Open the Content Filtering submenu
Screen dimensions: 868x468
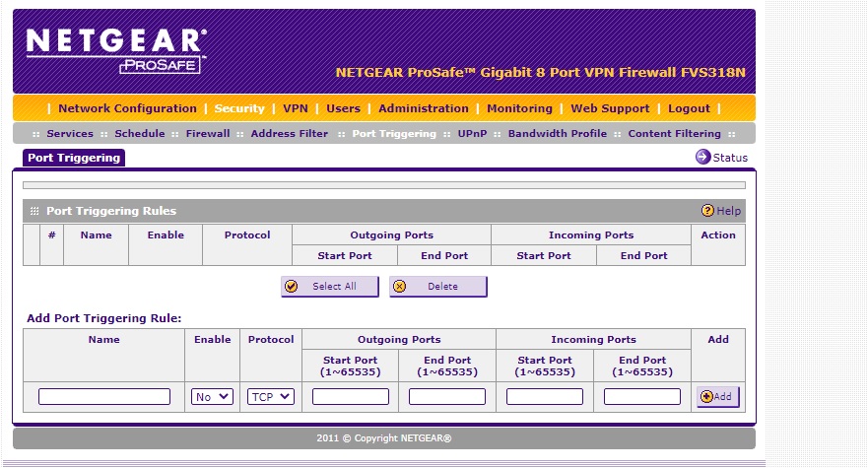674,134
